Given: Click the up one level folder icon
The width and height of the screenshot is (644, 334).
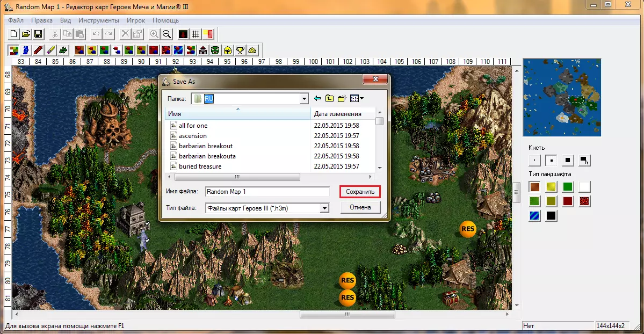Looking at the screenshot, I should point(329,98).
